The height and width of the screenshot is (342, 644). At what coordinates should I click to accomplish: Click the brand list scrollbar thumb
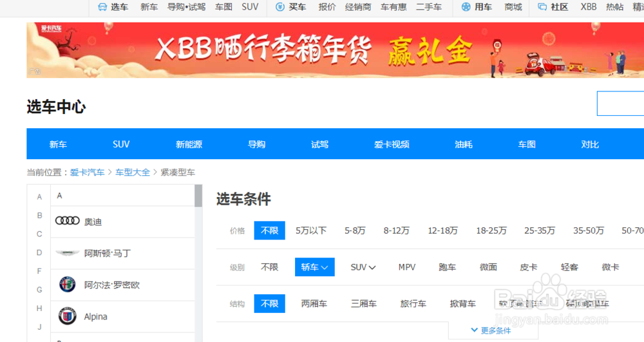click(x=198, y=196)
